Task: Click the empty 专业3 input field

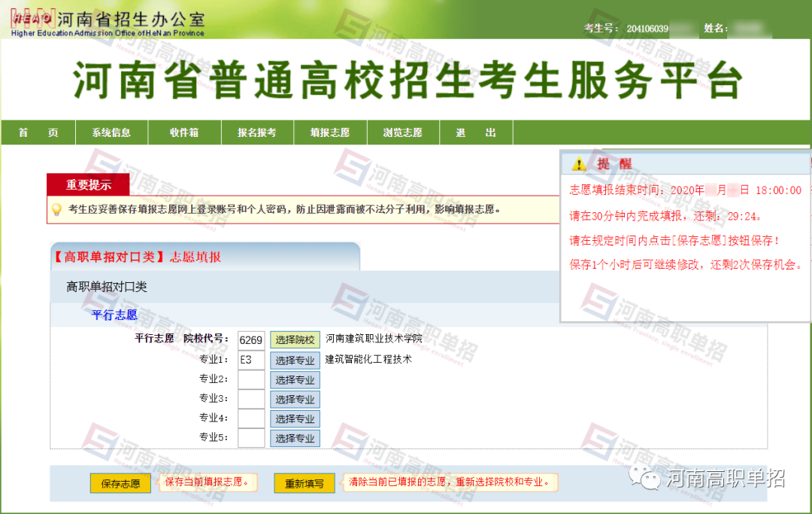Action: tap(251, 398)
